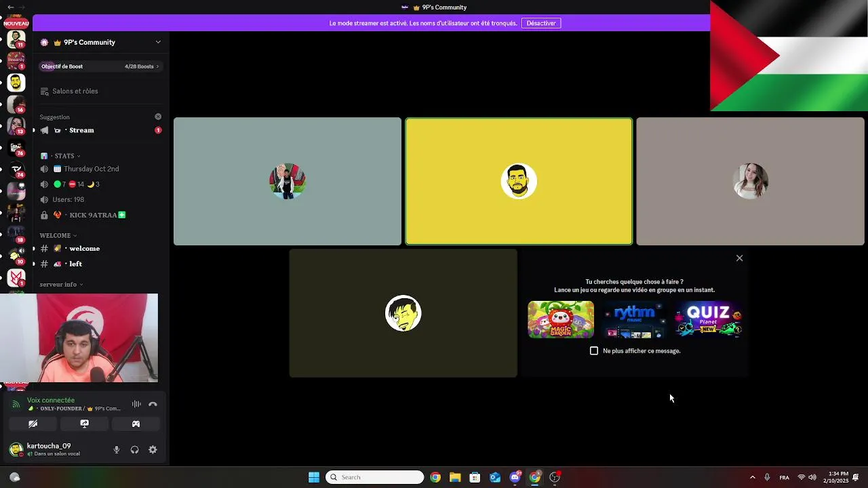Open OBS Studio from the taskbar

click(x=555, y=477)
